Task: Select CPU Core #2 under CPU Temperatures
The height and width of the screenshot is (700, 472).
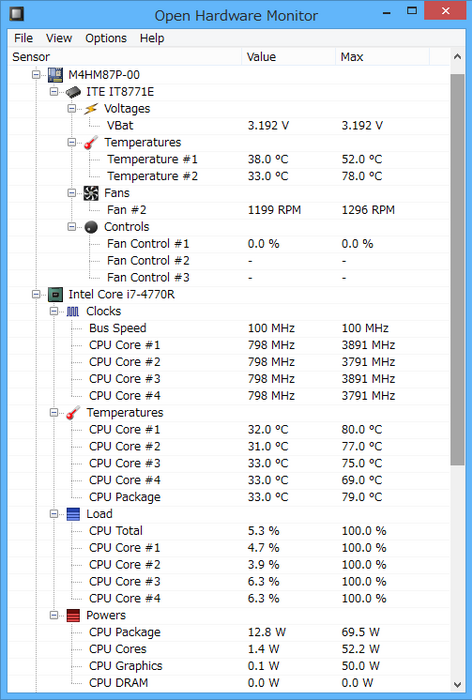Action: 229,446
